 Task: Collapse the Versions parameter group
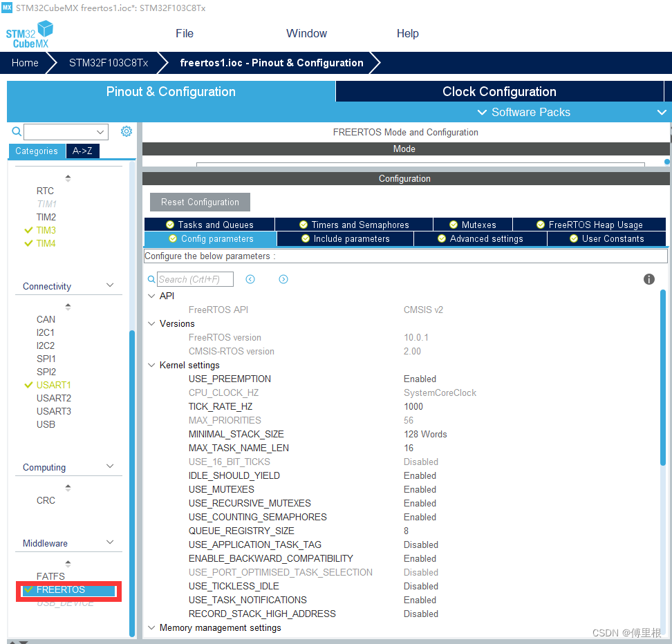click(151, 323)
